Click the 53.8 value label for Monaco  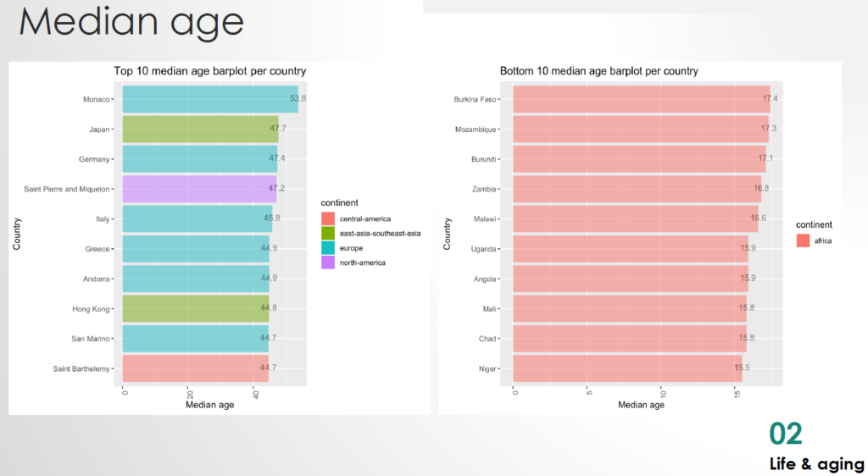pyautogui.click(x=298, y=99)
